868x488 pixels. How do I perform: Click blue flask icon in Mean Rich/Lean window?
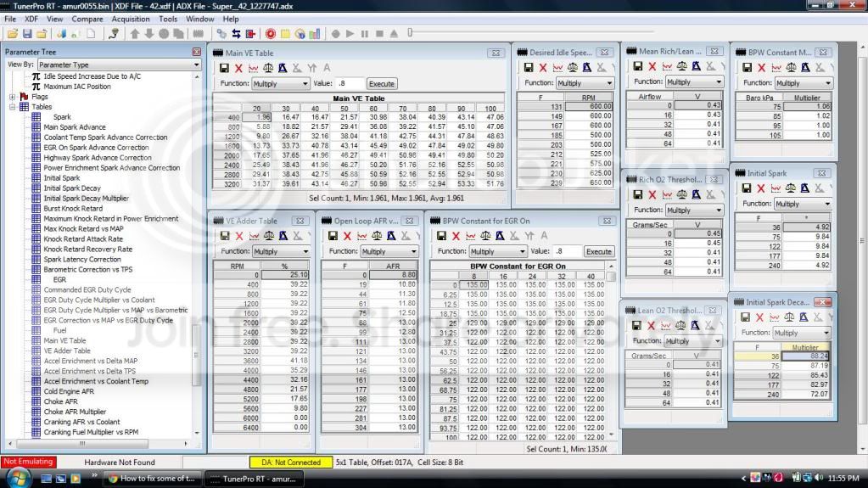[x=696, y=66]
